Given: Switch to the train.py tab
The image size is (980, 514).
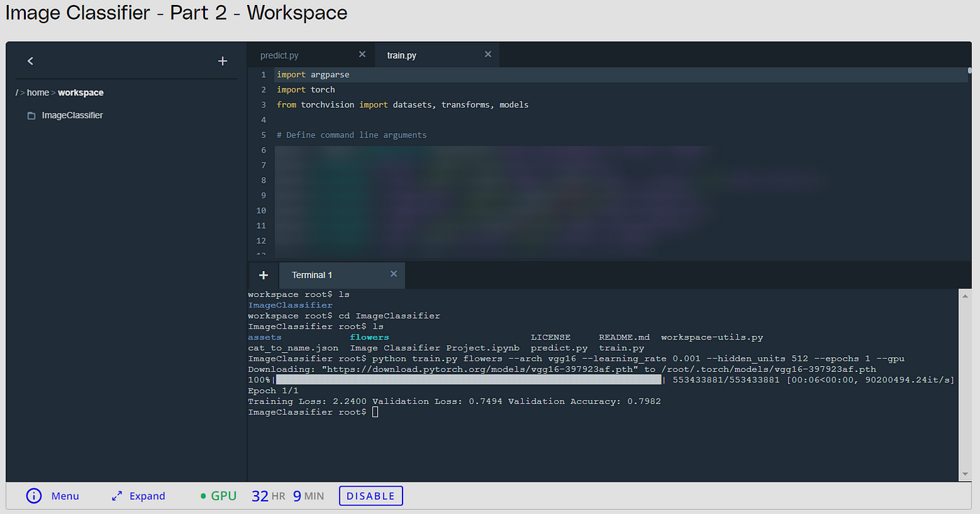Looking at the screenshot, I should [x=402, y=55].
